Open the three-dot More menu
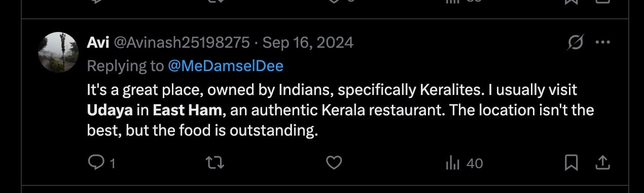This screenshot has height=193, width=644. tap(602, 43)
